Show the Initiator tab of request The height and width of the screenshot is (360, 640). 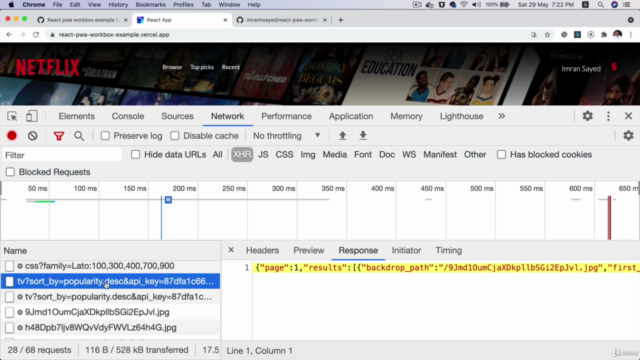(406, 250)
